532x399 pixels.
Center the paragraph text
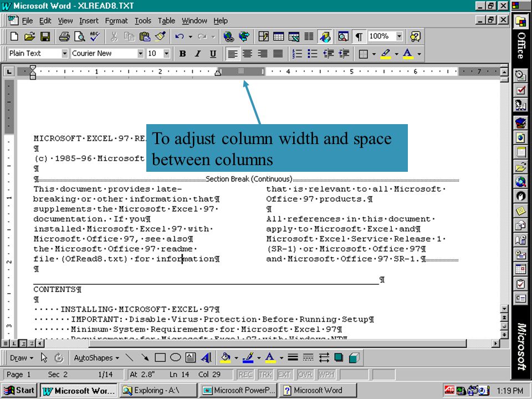pyautogui.click(x=247, y=54)
